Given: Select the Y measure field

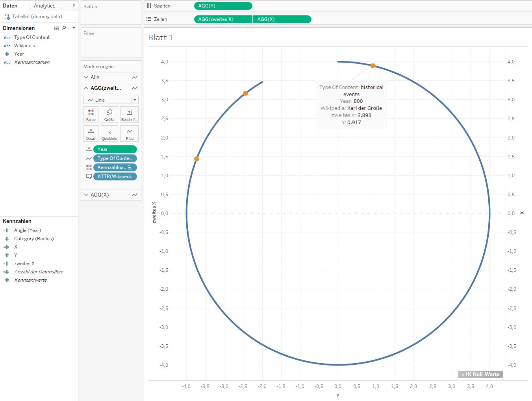Looking at the screenshot, I should pos(16,255).
